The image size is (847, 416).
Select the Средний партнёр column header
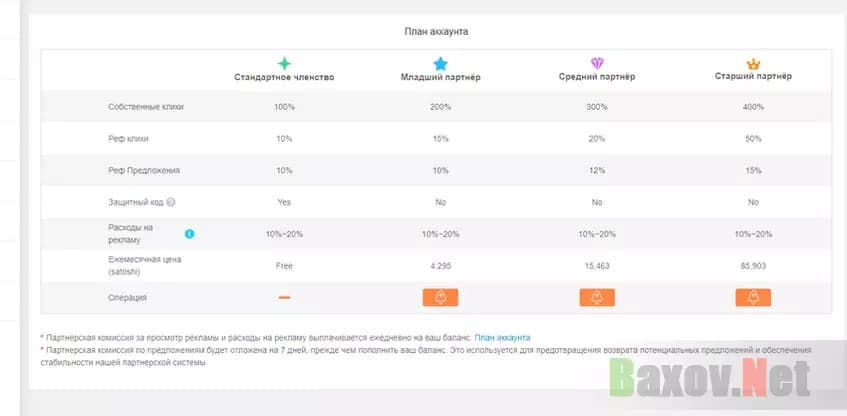pos(597,77)
